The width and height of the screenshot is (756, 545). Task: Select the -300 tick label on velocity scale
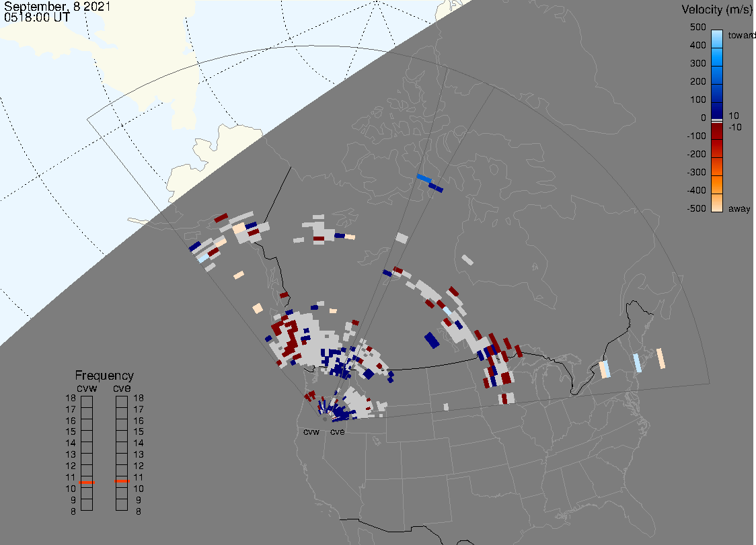696,173
